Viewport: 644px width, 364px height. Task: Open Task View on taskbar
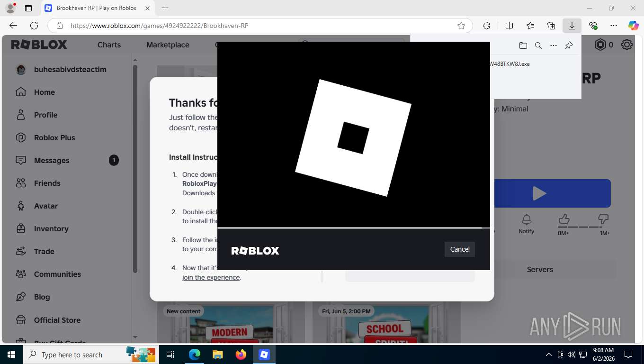(x=170, y=355)
